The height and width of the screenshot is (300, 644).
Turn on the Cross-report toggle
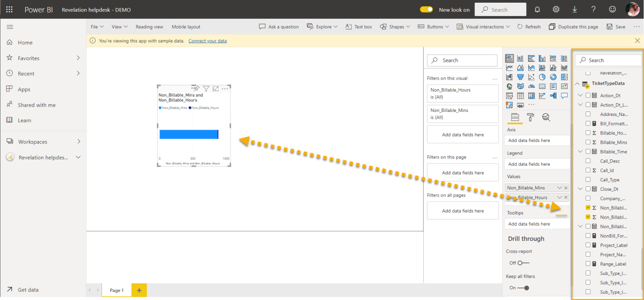point(523,263)
